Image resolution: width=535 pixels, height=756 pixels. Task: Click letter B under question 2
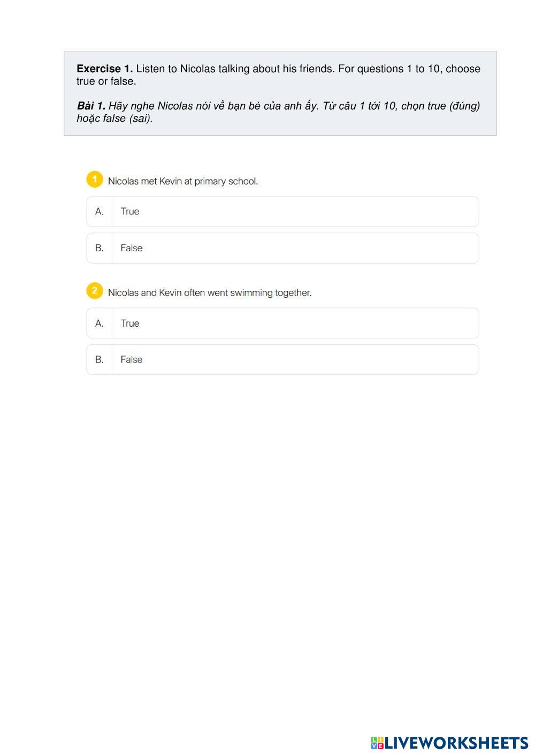tap(99, 360)
